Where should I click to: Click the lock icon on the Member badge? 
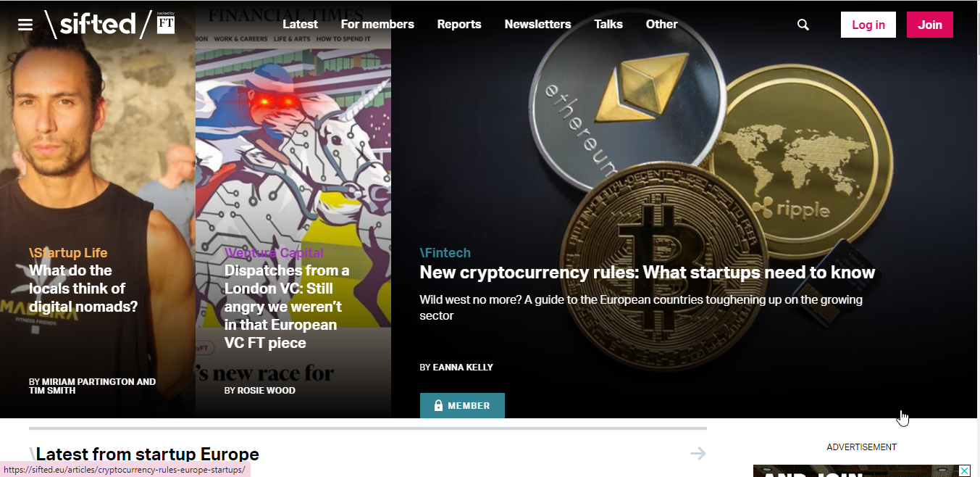coord(438,406)
